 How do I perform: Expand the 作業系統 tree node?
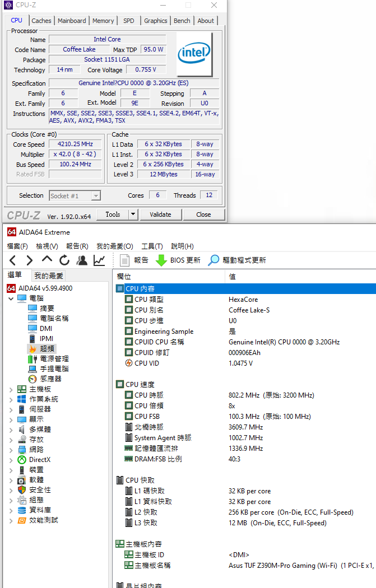click(11, 400)
